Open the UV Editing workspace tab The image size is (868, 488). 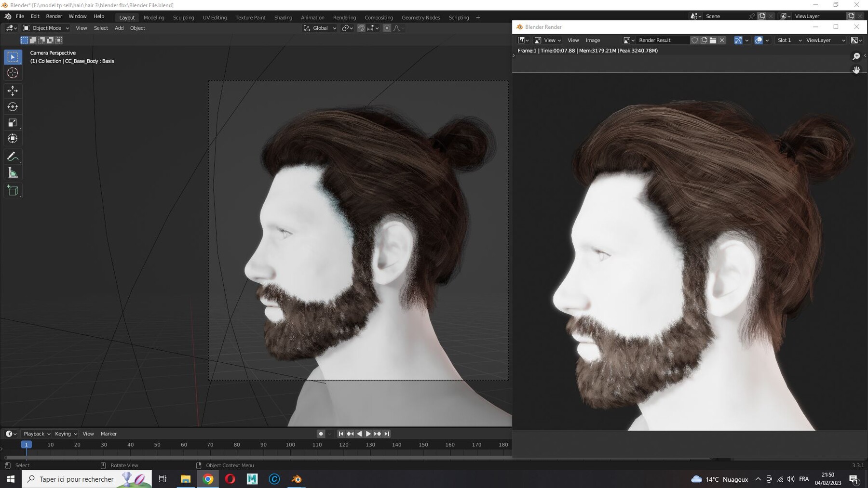[x=215, y=18]
